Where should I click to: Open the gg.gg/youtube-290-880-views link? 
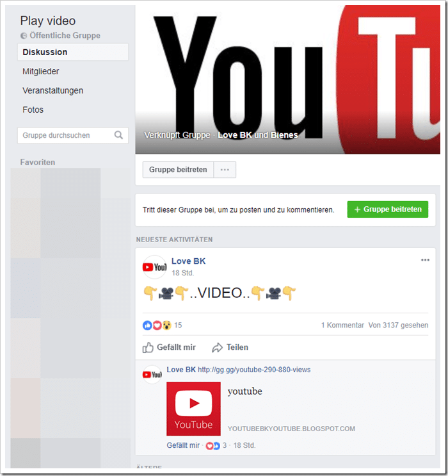(254, 370)
